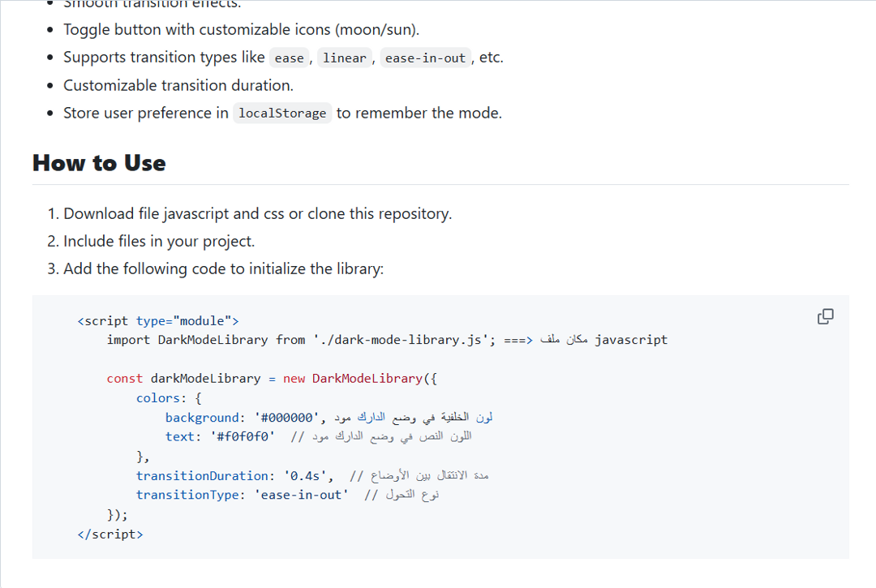Viewport: 876px width, 588px height.
Task: Select the transitionDuration '0.4s' value
Action: coord(307,475)
